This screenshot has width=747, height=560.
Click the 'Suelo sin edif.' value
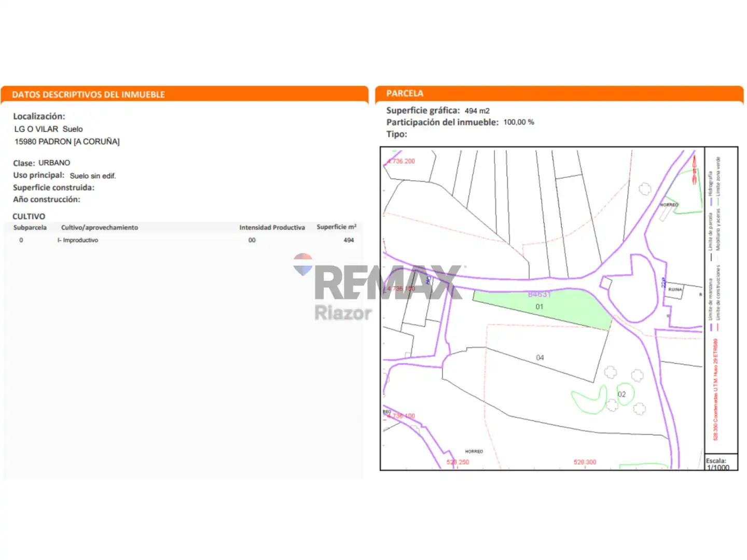[x=93, y=176]
